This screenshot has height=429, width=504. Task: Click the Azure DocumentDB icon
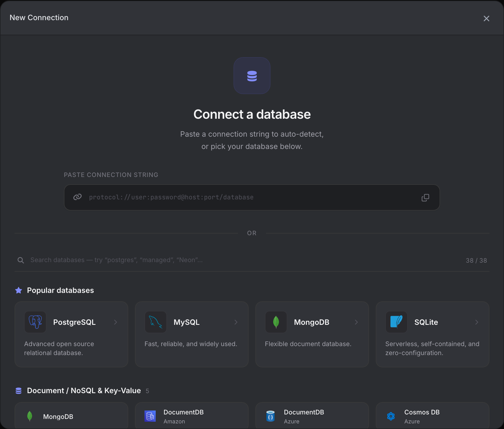point(270,416)
